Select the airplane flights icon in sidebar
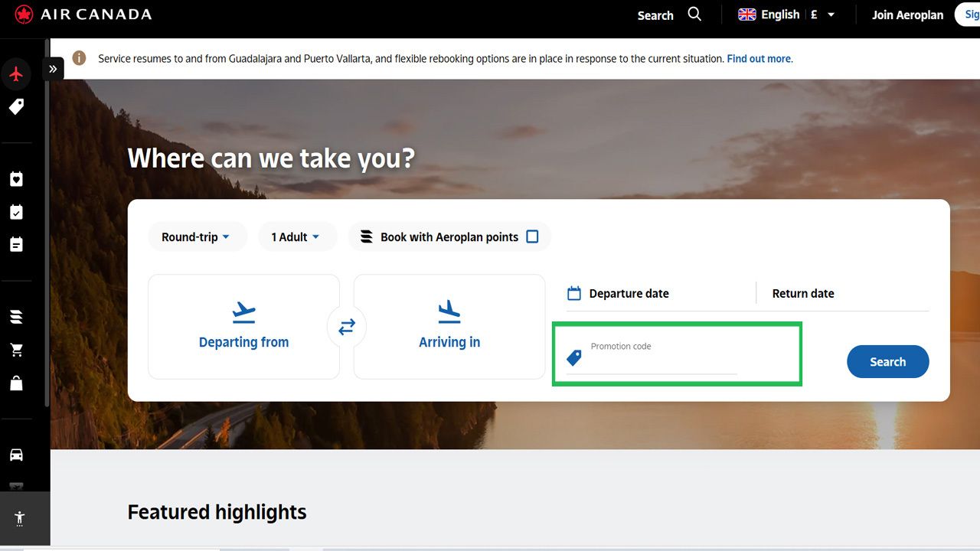This screenshot has height=551, width=980. 17,73
